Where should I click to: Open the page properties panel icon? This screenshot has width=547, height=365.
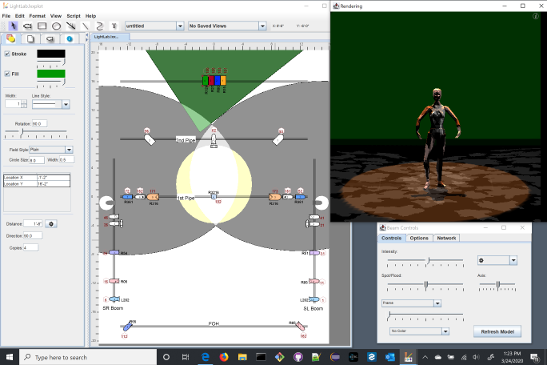[x=30, y=39]
